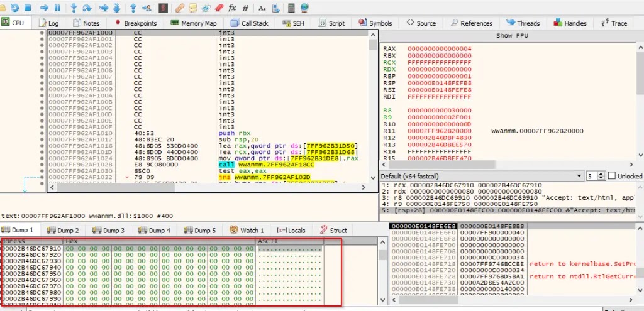Click the Execute Till Return up-arrow icon
This screenshot has width=644, height=311.
133,8
